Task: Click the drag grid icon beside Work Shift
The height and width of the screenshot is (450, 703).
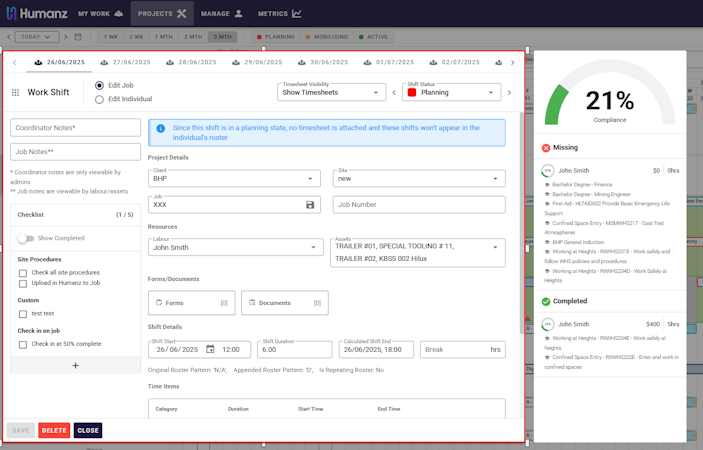Action: (x=15, y=92)
